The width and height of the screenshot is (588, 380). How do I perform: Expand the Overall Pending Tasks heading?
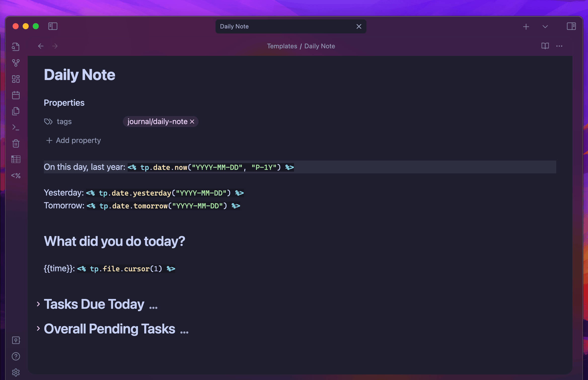38,329
